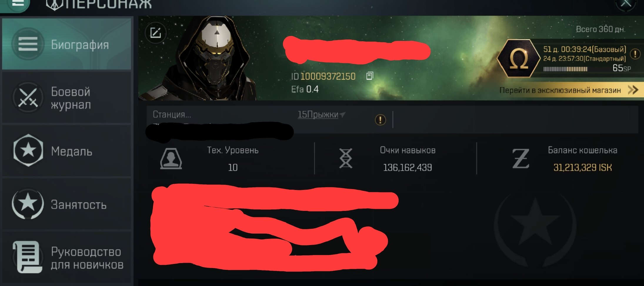Image resolution: width=644 pixels, height=286 pixels.
Task: Open the edit profile pencil icon
Action: click(x=156, y=32)
